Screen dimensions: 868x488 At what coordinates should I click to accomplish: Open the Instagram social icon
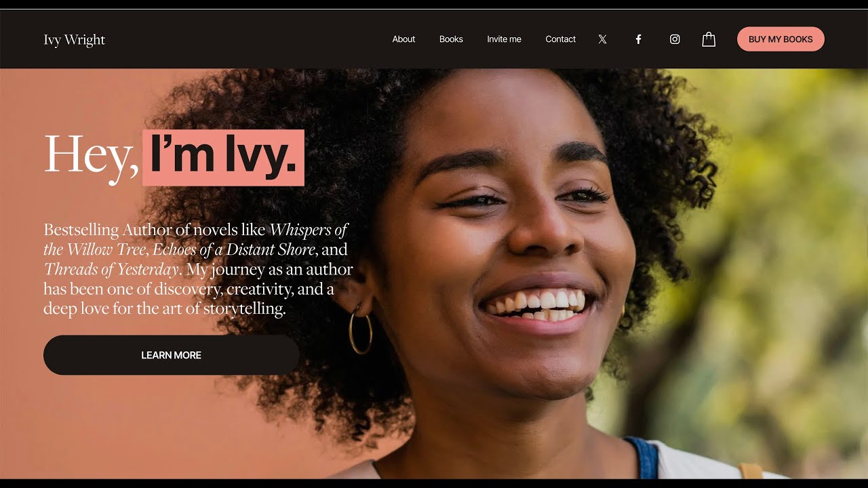point(675,39)
